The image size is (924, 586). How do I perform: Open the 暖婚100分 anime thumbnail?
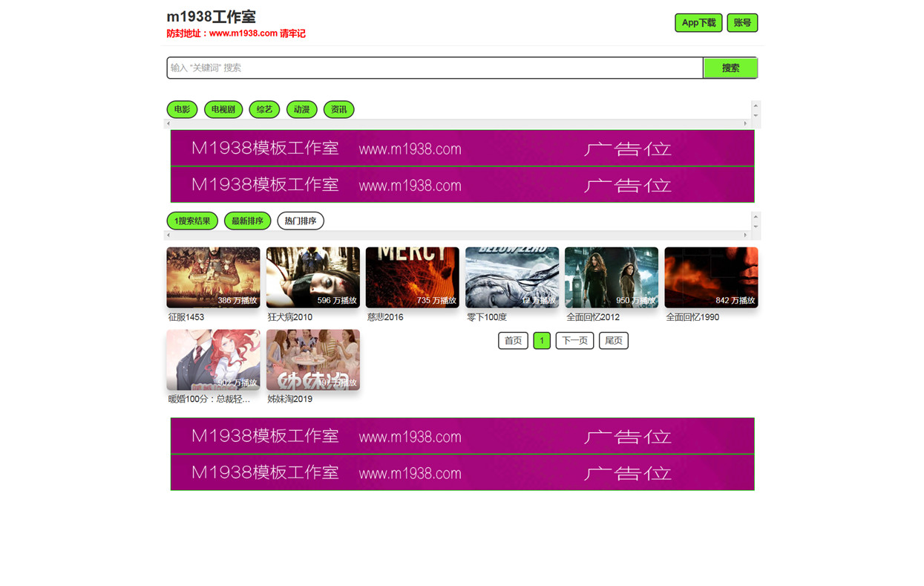(213, 360)
